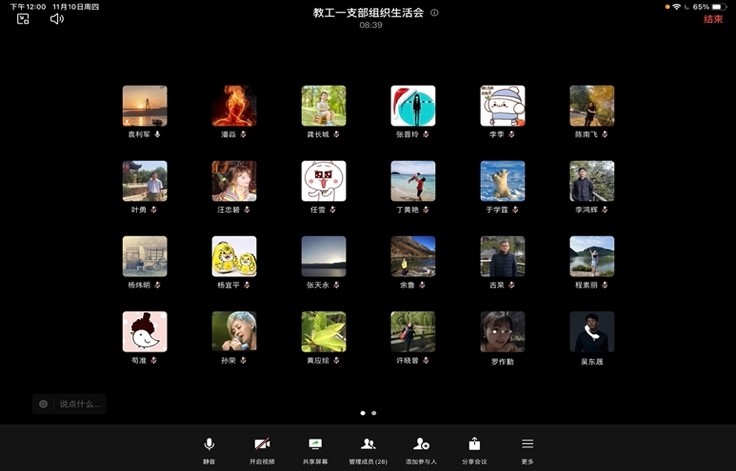
Task: Switch to second page via page dot
Action: [x=374, y=412]
